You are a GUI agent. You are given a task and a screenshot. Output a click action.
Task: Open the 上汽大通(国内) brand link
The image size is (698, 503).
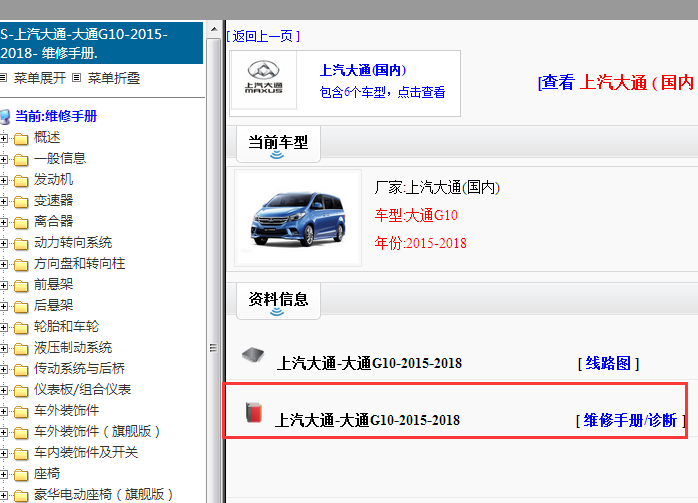click(x=363, y=70)
